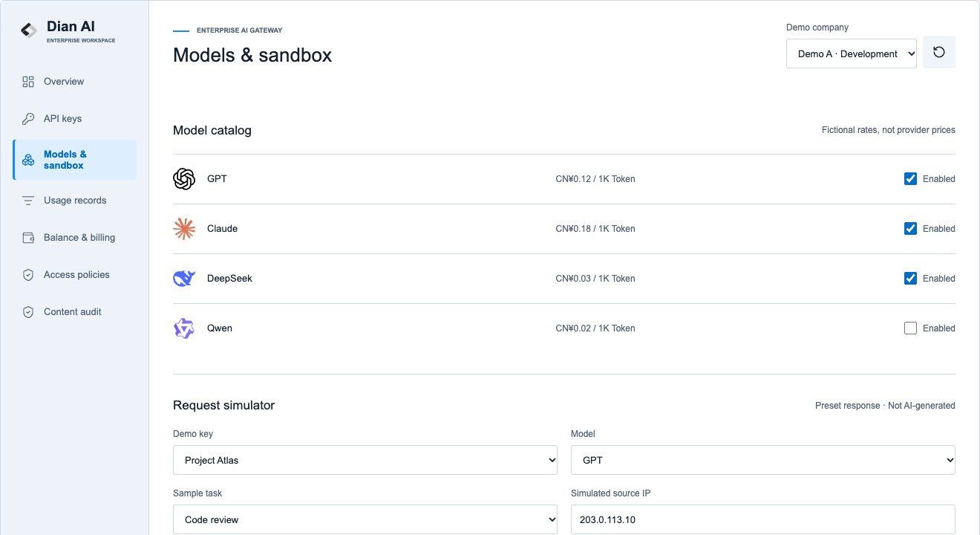Click the Qwen model logo
This screenshot has height=535, width=980.
coord(184,328)
